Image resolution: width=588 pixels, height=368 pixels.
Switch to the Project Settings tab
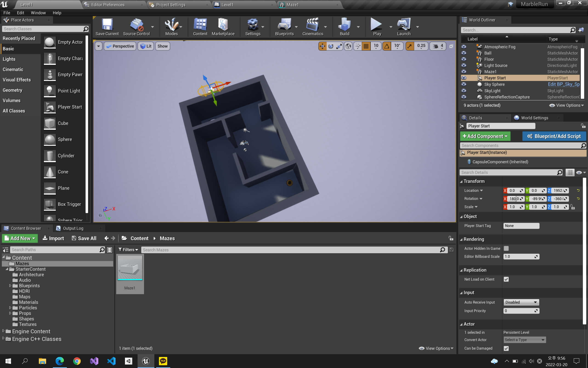point(171,5)
